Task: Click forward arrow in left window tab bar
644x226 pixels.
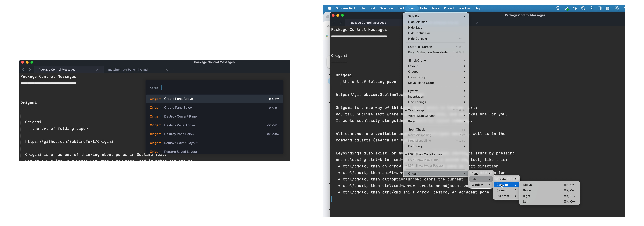Action: coord(30,69)
